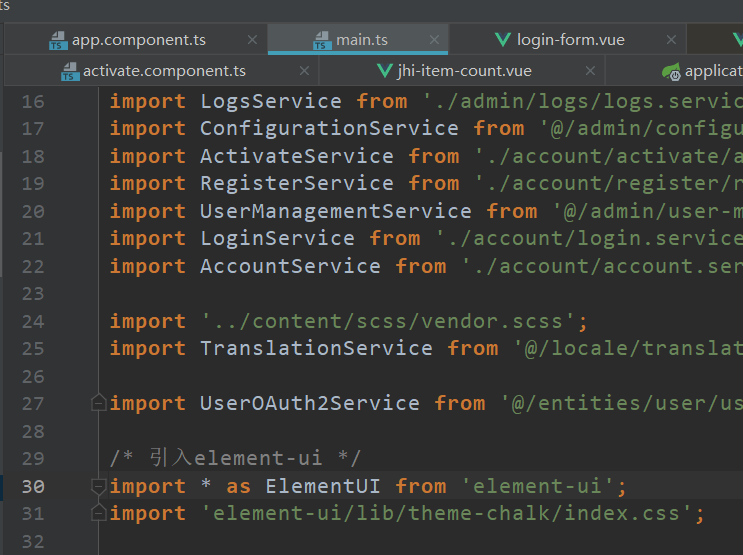The width and height of the screenshot is (743, 555).
Task: Click TypeScript icon on activate.component.ts tab
Action: point(70,72)
